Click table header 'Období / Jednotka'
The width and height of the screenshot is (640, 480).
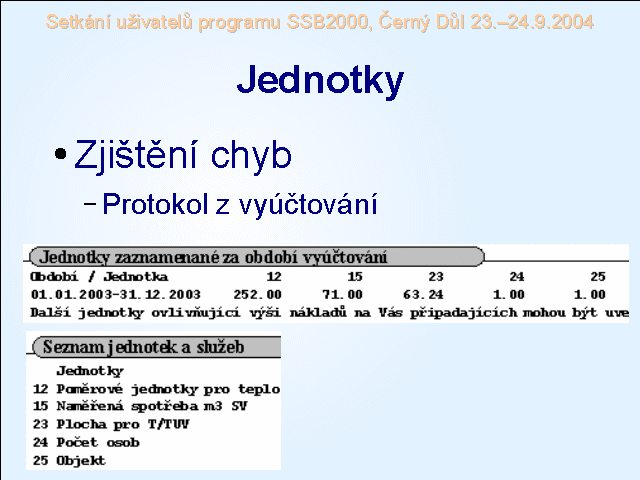click(99, 277)
